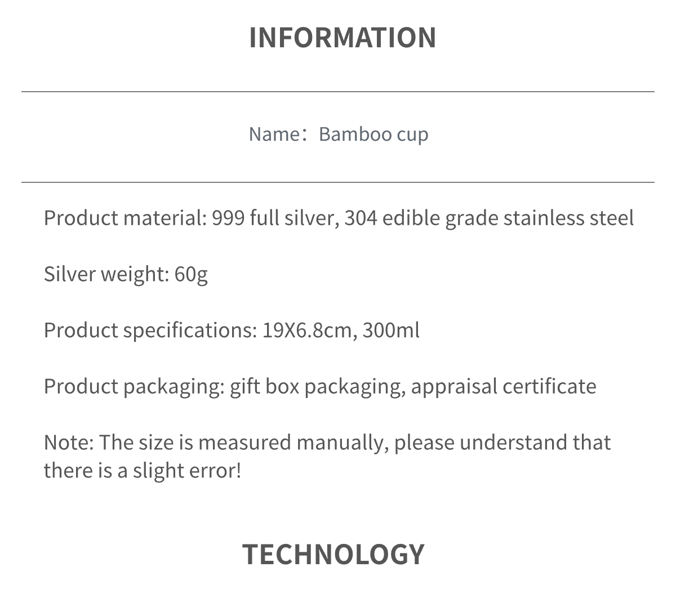Click the "300ml" capacity value
Image resolution: width=676 pixels, height=616 pixels.
tap(391, 330)
